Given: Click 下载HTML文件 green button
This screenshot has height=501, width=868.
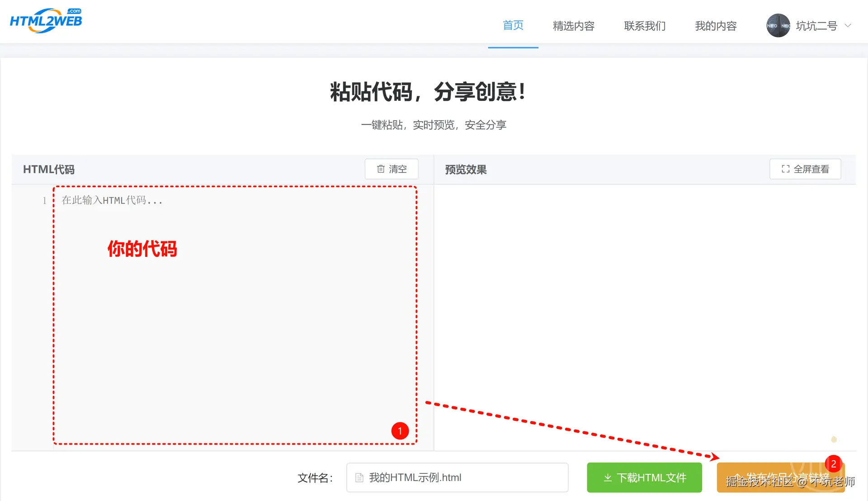Looking at the screenshot, I should pos(644,478).
